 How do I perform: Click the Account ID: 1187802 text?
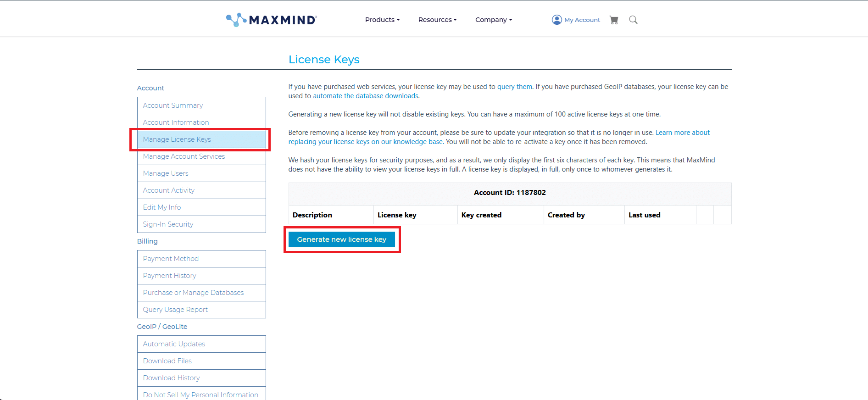click(x=510, y=193)
